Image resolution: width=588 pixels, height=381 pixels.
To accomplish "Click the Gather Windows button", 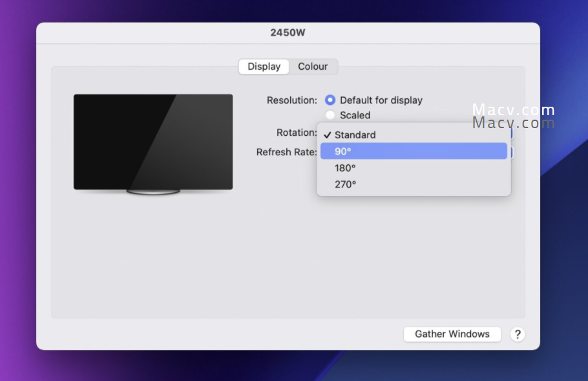I will [x=452, y=334].
